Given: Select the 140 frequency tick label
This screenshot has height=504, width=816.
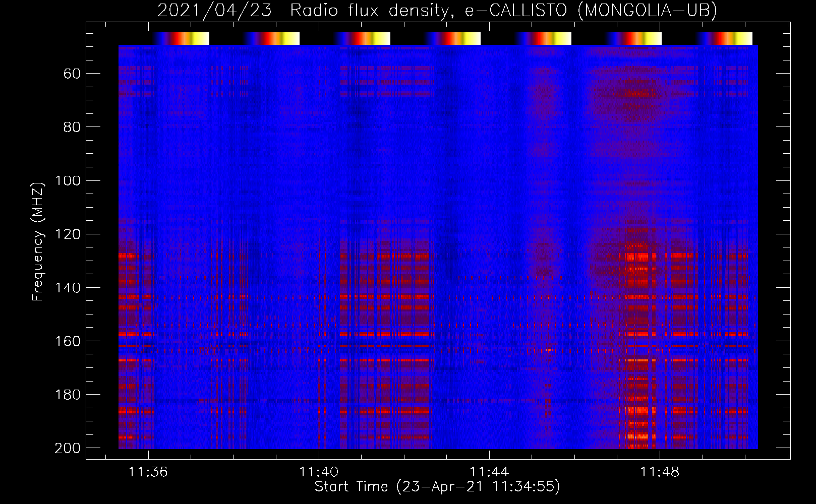Looking at the screenshot, I should pyautogui.click(x=68, y=288).
